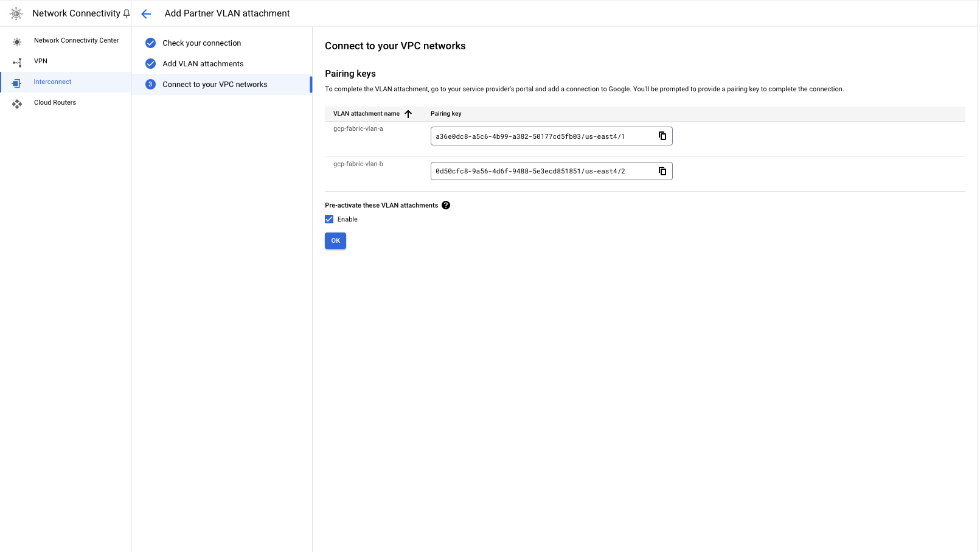The height and width of the screenshot is (552, 980).
Task: Click the Pre-activate these VLAN attachments label
Action: click(381, 205)
